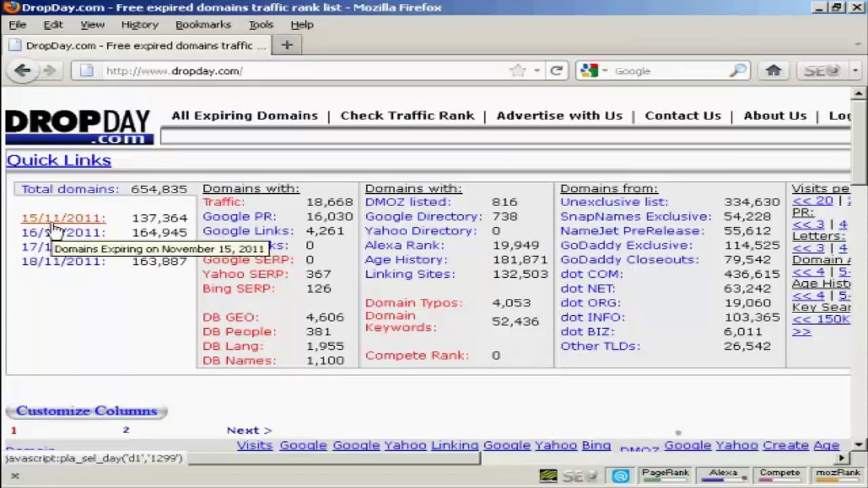Click the DB GEO link
868x488 pixels.
point(231,317)
